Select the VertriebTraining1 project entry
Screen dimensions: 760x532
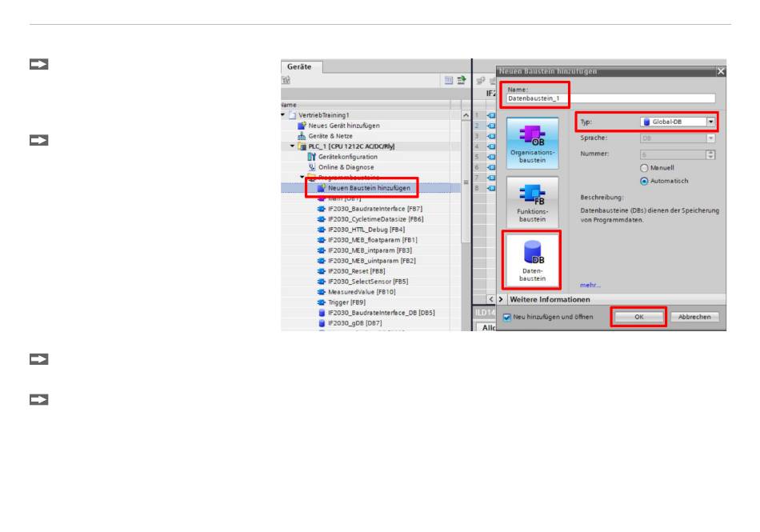(x=323, y=115)
